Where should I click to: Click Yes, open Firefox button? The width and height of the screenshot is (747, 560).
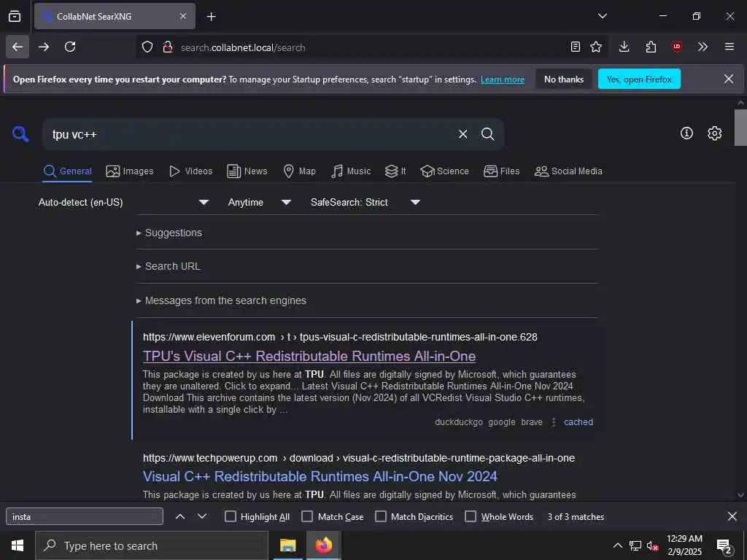pos(639,79)
